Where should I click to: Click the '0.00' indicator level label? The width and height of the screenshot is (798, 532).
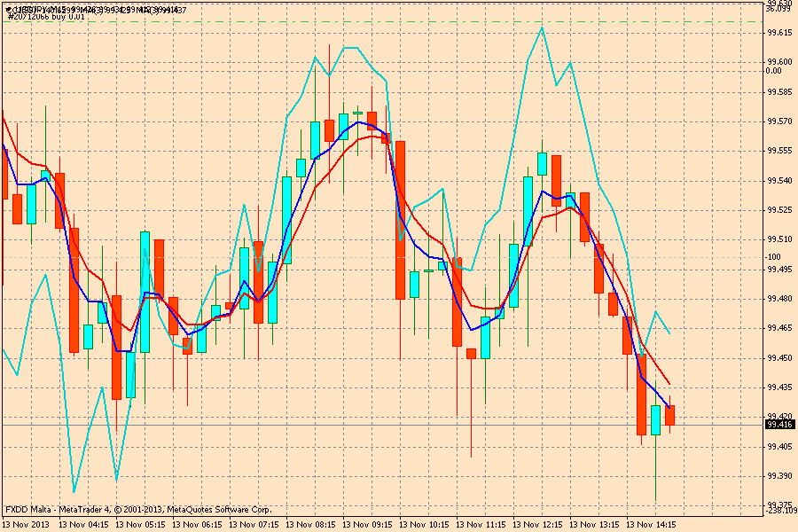(772, 71)
